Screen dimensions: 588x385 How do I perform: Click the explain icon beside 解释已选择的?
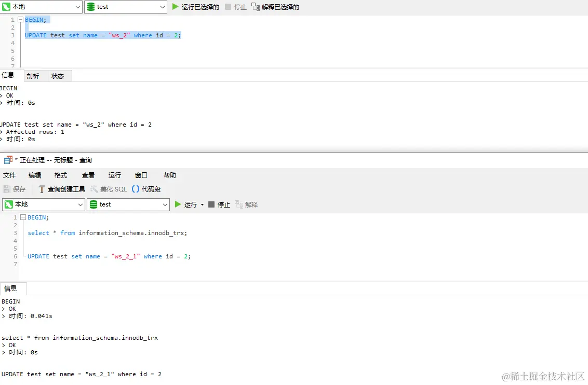256,7
